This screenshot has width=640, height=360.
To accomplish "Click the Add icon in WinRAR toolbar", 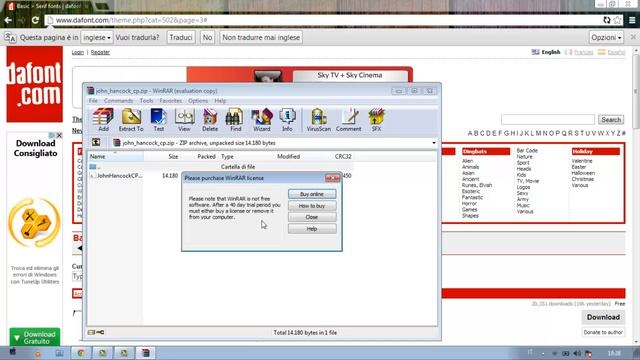I will (x=103, y=120).
